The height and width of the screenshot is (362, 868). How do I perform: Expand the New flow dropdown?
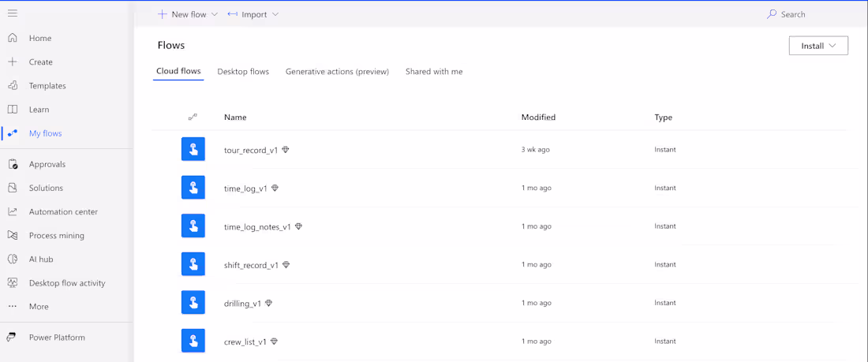(214, 14)
